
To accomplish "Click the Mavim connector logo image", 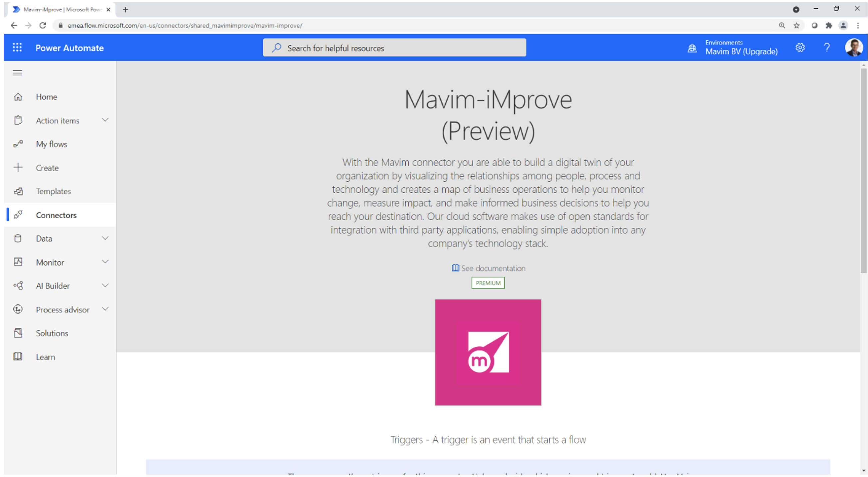I will 488,352.
